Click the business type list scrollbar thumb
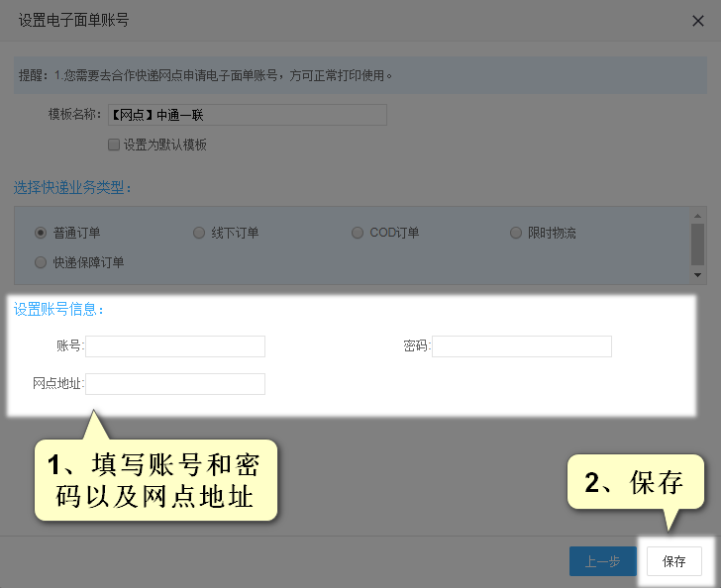Viewport: 721px width, 588px height. click(x=697, y=245)
